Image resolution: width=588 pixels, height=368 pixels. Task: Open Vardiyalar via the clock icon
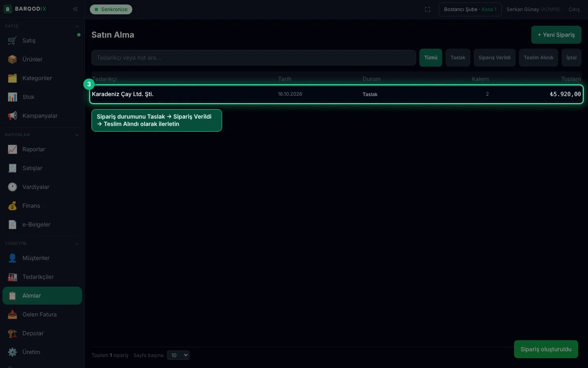(x=12, y=187)
